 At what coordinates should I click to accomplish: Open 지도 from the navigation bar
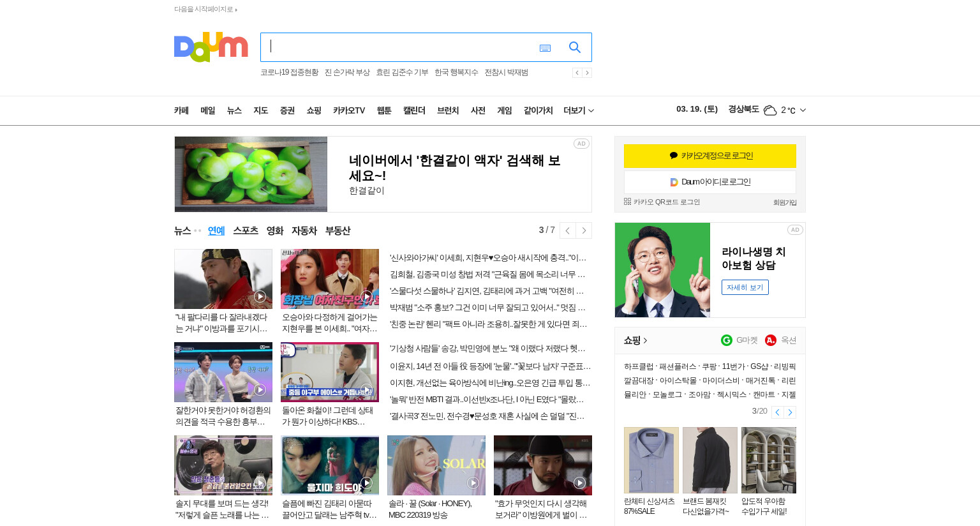260,110
